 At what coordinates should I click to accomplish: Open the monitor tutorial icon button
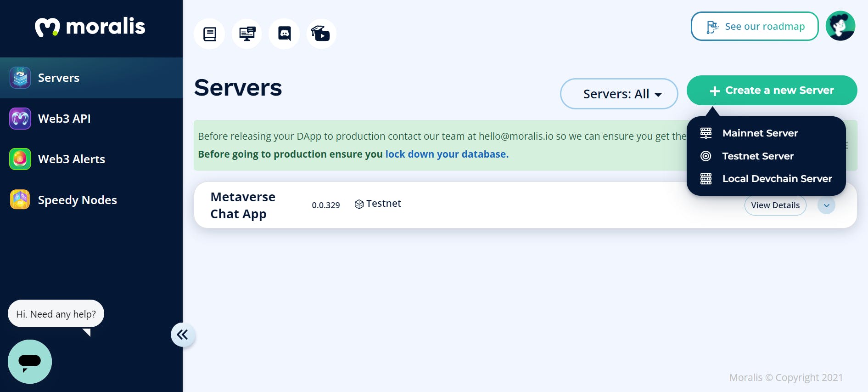[x=247, y=34]
